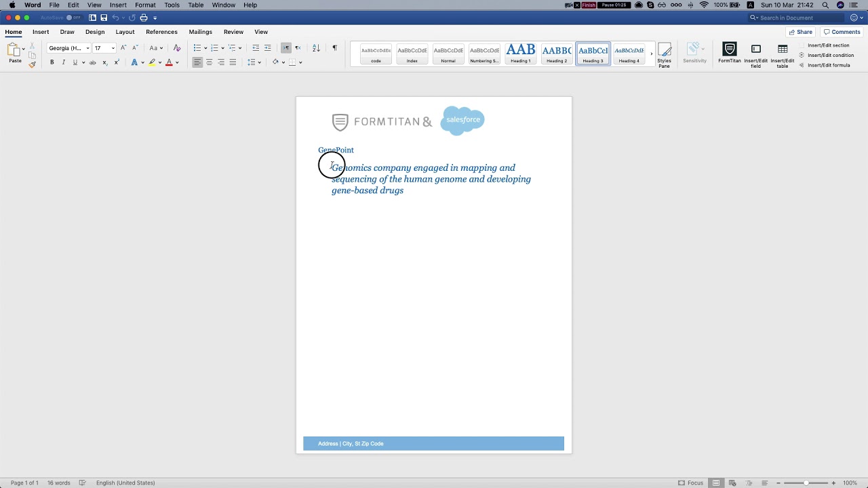
Task: Click the FormTitan shield icon
Action: [730, 49]
